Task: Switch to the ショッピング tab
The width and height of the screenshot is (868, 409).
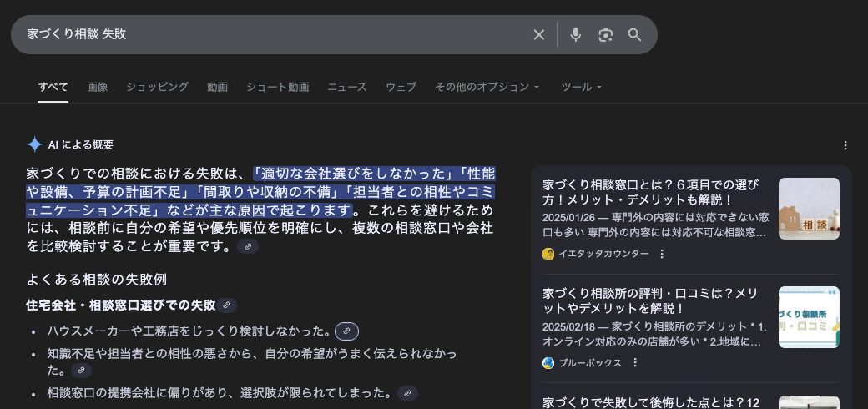Action: pyautogui.click(x=157, y=87)
